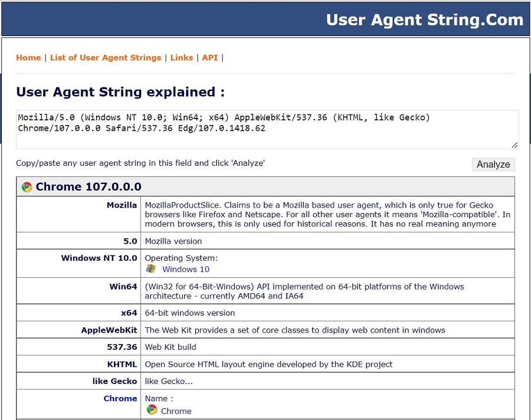
Task: Focus the user agent string text field
Action: click(267, 129)
